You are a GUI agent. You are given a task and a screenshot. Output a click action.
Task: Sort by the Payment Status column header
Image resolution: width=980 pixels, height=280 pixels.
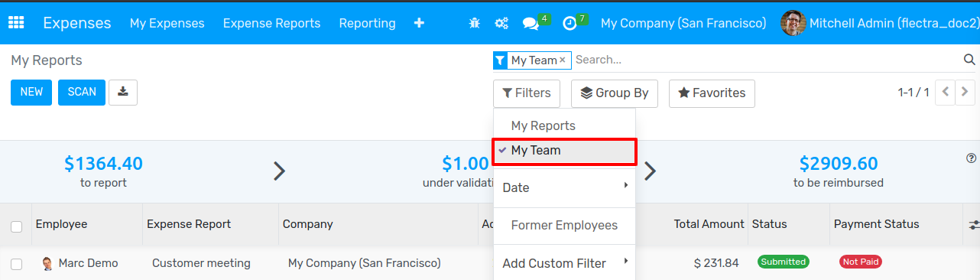[x=877, y=224]
